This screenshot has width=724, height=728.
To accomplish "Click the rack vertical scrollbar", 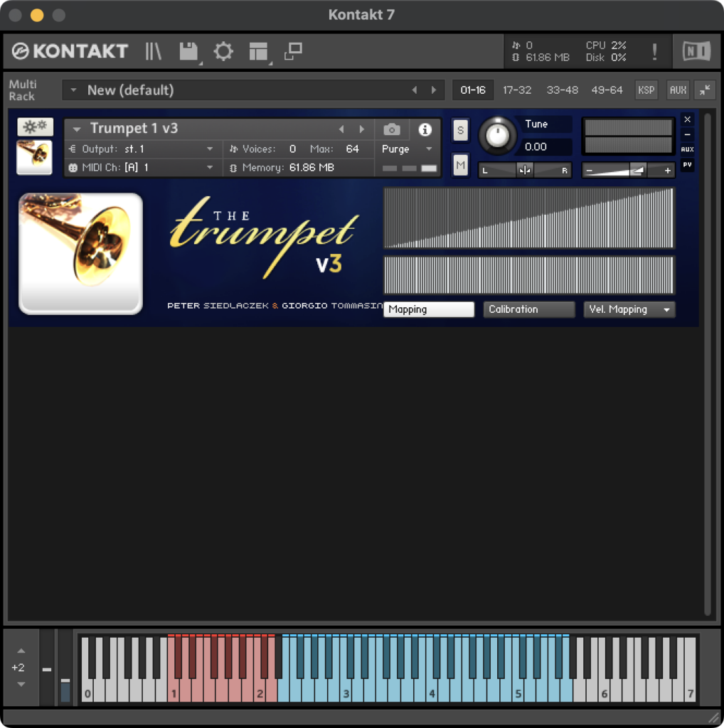I will [x=707, y=365].
